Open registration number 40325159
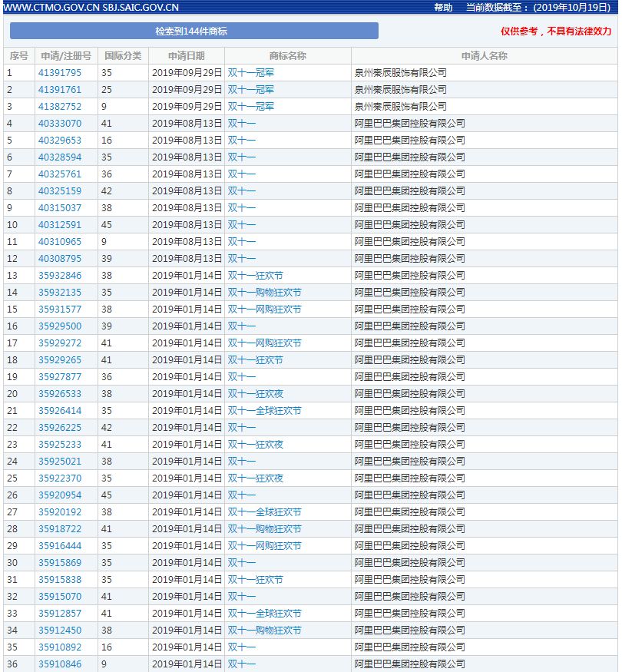 pyautogui.click(x=60, y=190)
